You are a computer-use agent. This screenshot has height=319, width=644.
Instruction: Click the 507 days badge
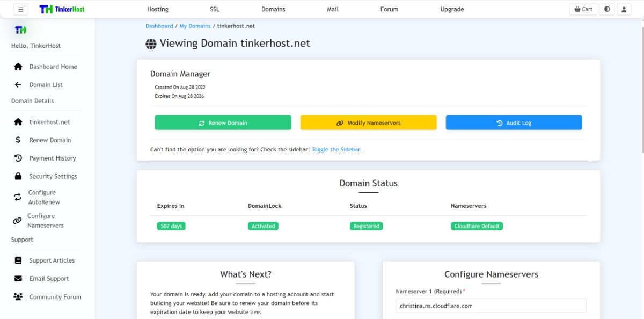[x=171, y=226]
